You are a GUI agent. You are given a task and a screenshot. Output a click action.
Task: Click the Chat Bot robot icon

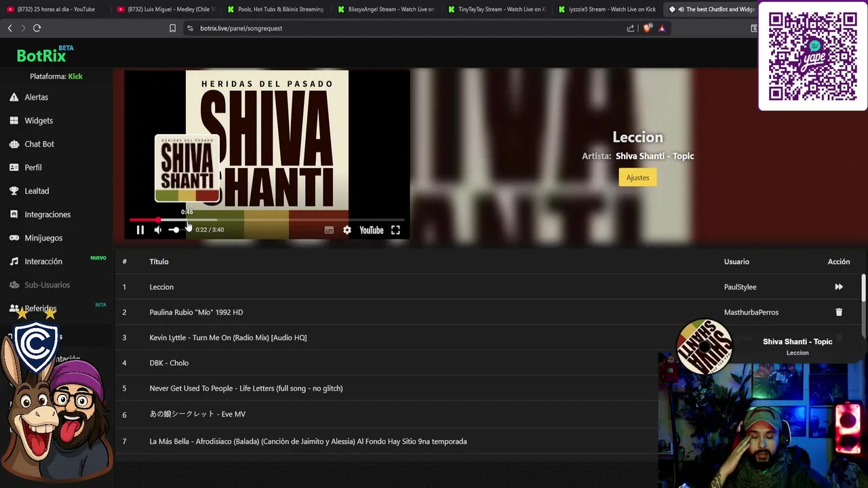(14, 144)
